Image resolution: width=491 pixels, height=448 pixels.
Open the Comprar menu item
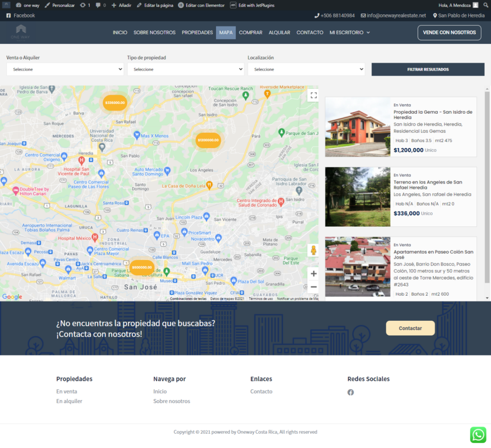coord(250,32)
